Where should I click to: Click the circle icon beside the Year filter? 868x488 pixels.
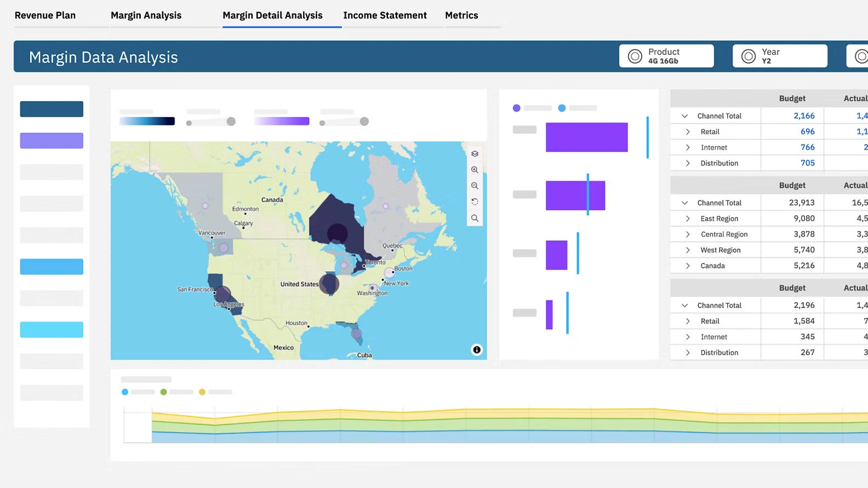[748, 56]
